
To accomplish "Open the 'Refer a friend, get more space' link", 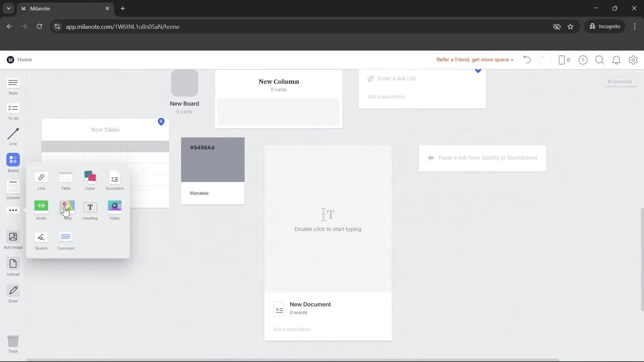I will pos(475,60).
